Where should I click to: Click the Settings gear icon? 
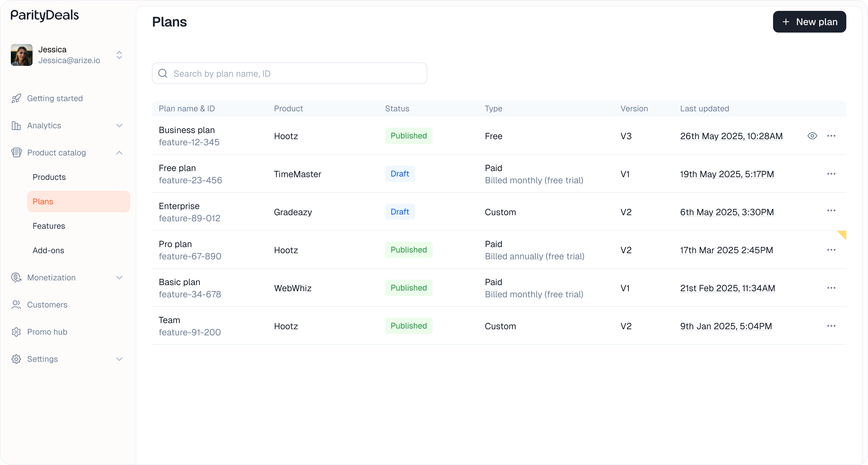coord(16,359)
